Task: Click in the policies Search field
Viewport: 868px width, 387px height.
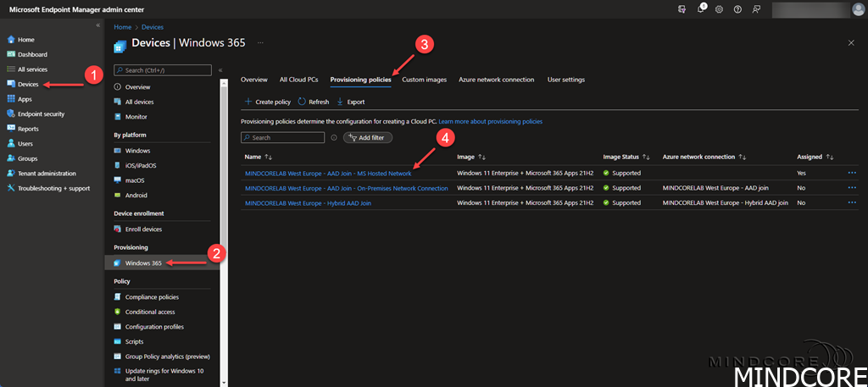Action: pyautogui.click(x=284, y=137)
